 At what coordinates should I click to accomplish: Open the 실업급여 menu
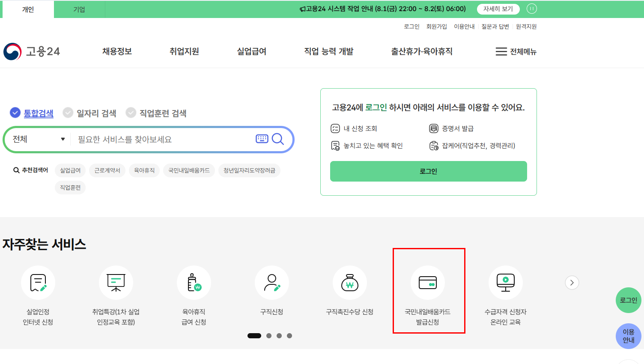click(252, 51)
